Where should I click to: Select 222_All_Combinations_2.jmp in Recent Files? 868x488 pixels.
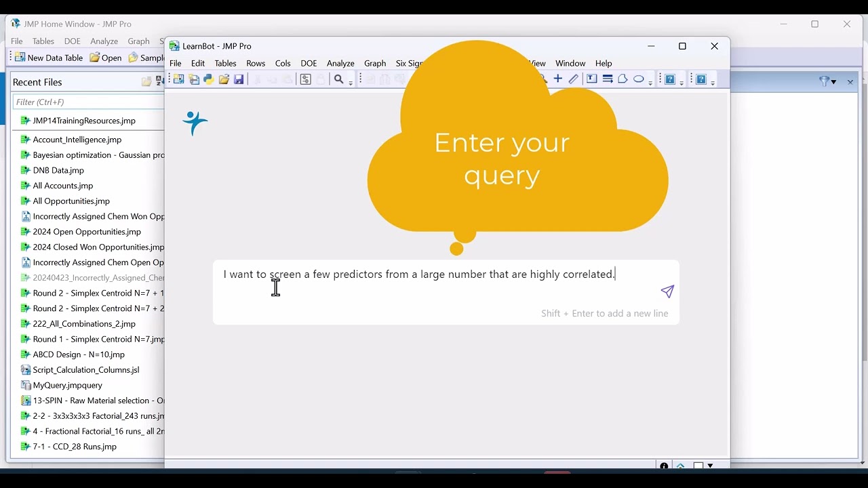tap(84, 324)
